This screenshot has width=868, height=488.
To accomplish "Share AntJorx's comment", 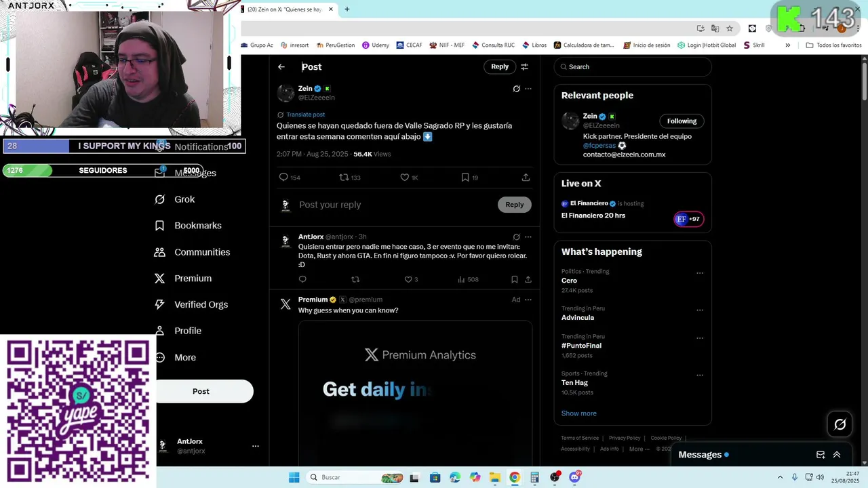I will click(x=528, y=279).
